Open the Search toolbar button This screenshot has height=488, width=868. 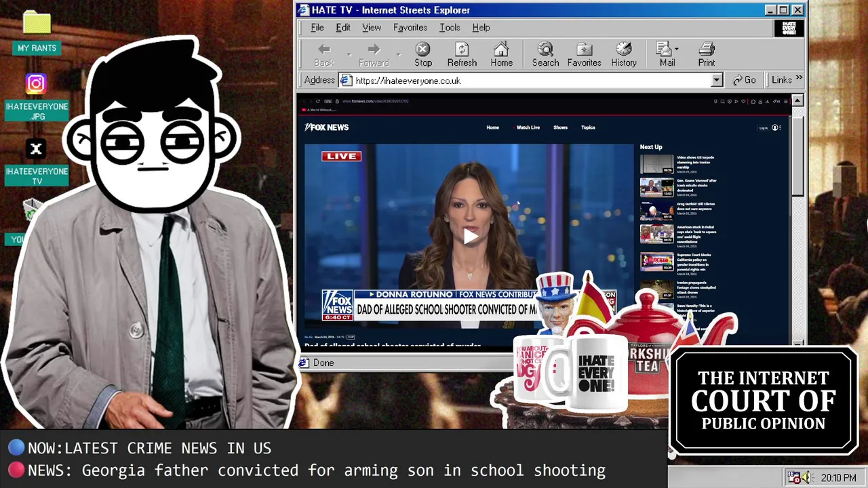545,55
